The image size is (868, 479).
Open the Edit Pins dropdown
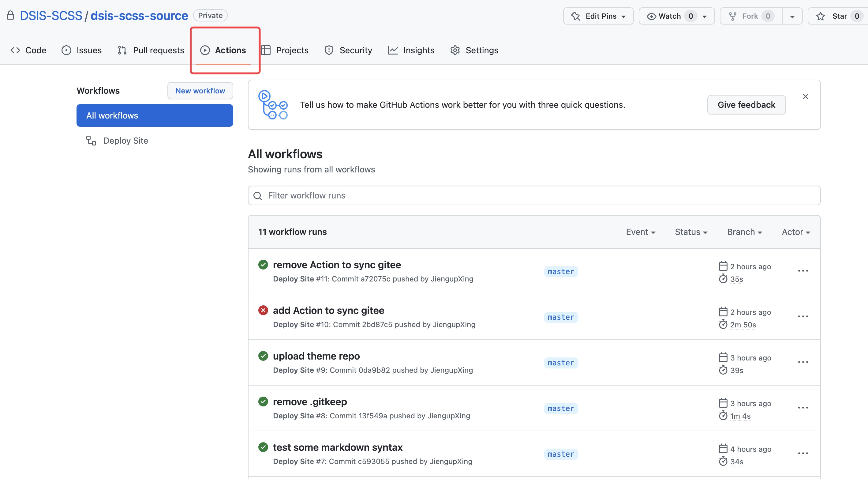click(598, 16)
